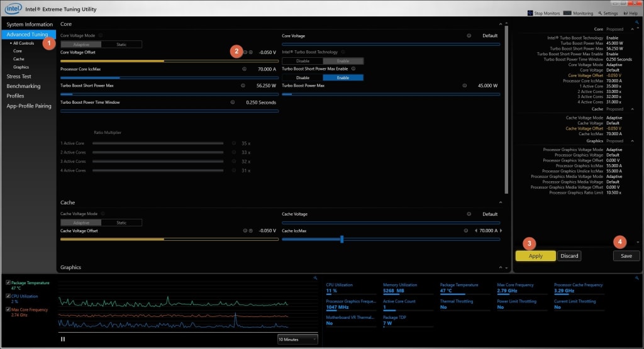Open the 10 Minutes time range dropdown
Screen dimensions: 644x349
pyautogui.click(x=297, y=339)
